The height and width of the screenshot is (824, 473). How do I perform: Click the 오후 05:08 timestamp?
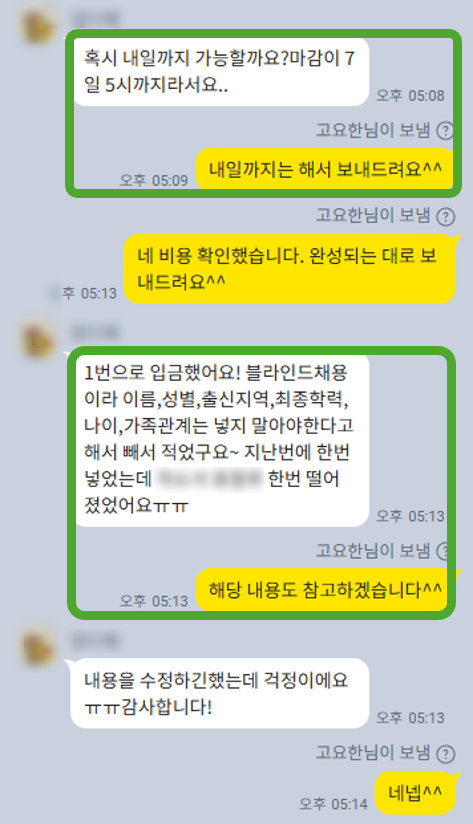pyautogui.click(x=410, y=96)
